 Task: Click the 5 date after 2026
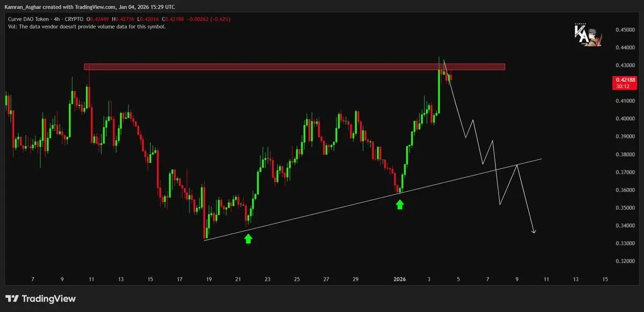point(458,279)
